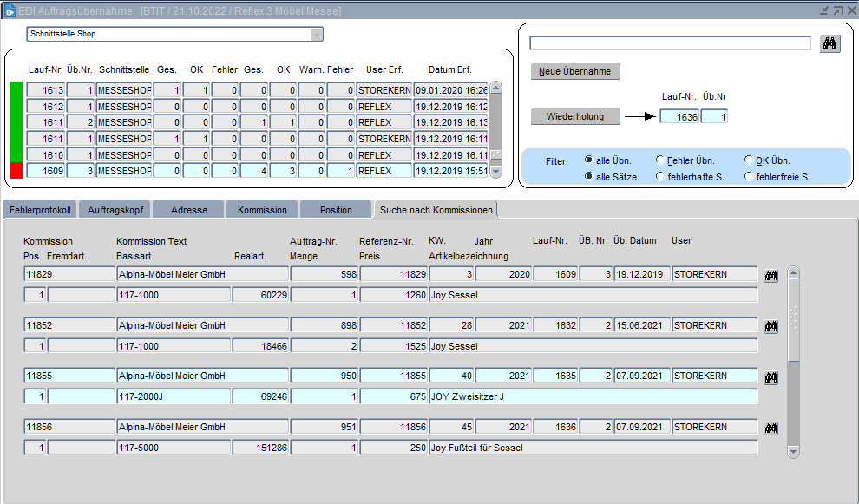
Task: Click the EDI application icon in title bar
Action: pos(10,10)
